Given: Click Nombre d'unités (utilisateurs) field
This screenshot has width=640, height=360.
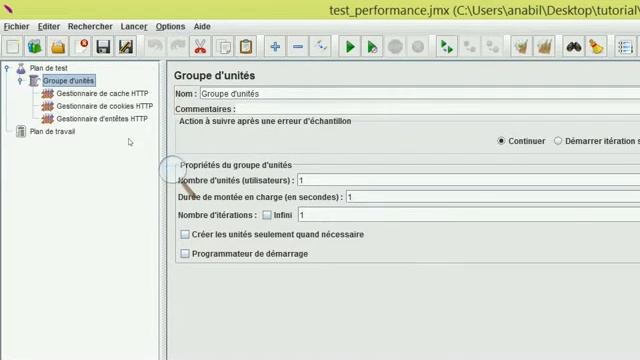Looking at the screenshot, I should [x=469, y=180].
